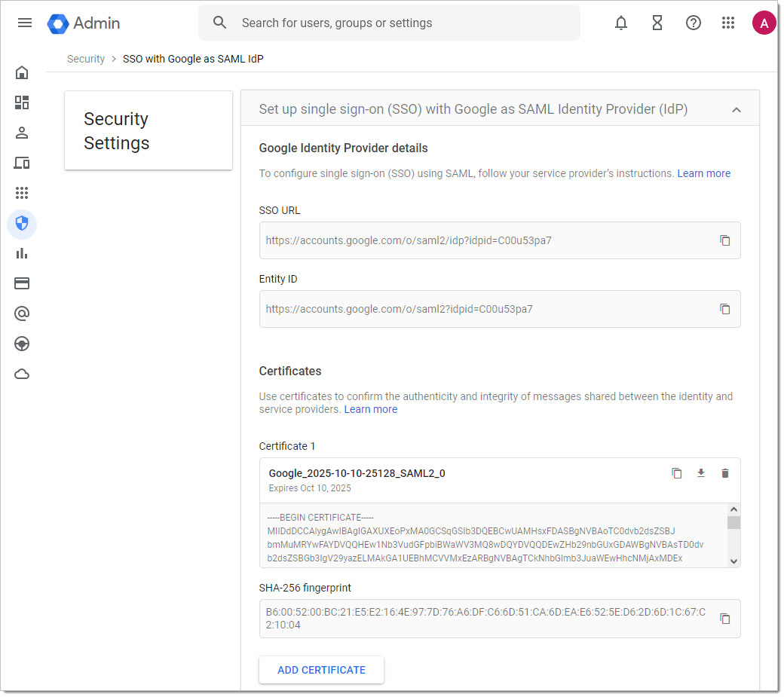Open the main hamburger menu

coord(24,23)
